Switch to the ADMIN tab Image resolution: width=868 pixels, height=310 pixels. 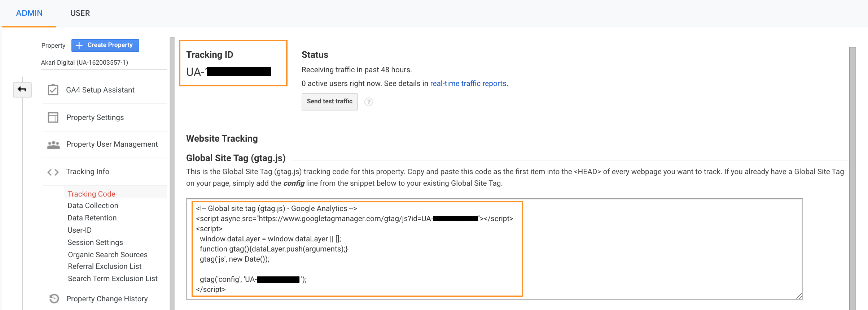pos(29,13)
